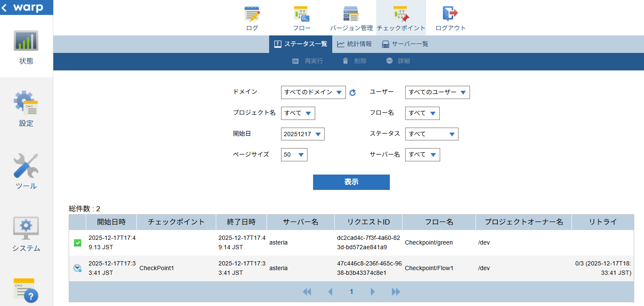Image resolution: width=644 pixels, height=306 pixels.
Task: Click the リトライ column header
Action: point(603,222)
